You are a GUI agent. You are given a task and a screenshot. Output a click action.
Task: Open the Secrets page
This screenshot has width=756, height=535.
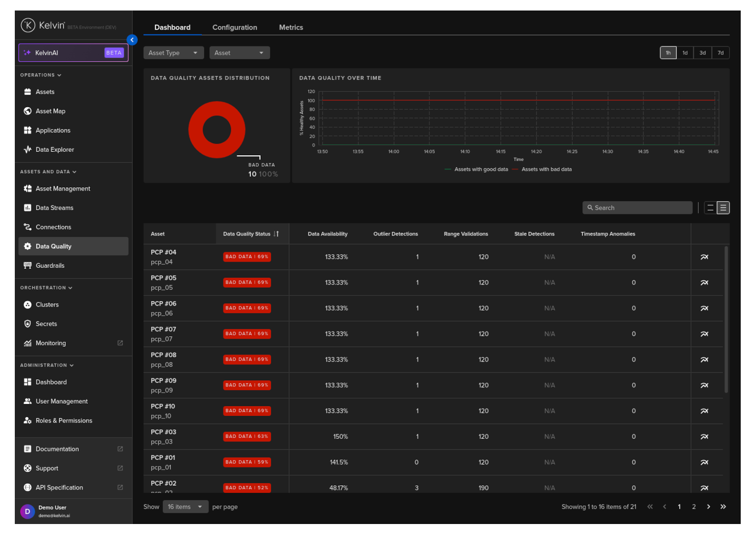pos(46,324)
